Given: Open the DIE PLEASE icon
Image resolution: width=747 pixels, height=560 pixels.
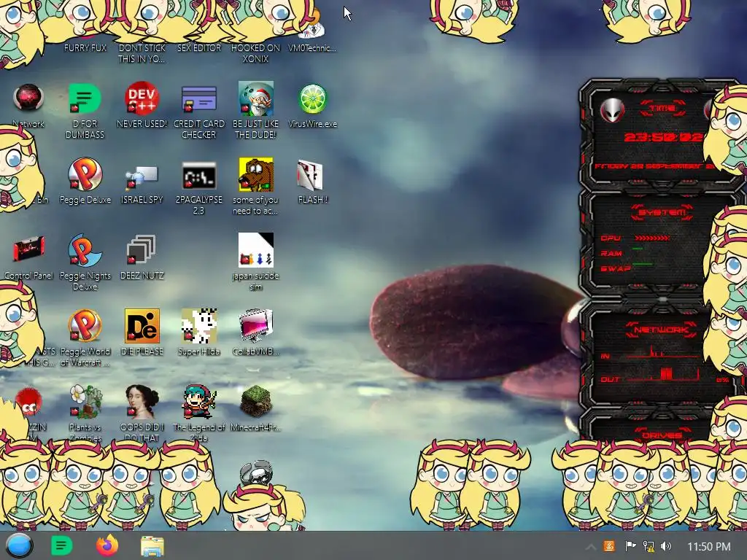Looking at the screenshot, I should pyautogui.click(x=142, y=326).
